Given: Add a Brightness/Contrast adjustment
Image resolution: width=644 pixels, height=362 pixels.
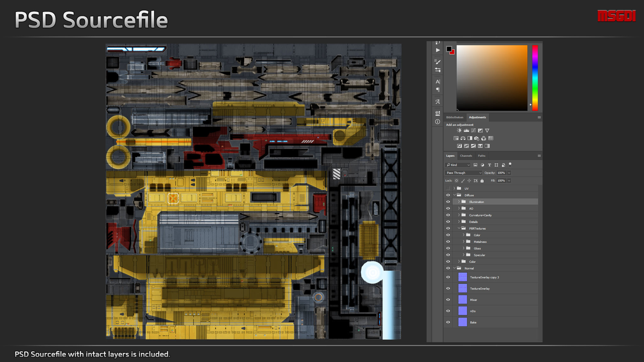Looking at the screenshot, I should coord(459,130).
